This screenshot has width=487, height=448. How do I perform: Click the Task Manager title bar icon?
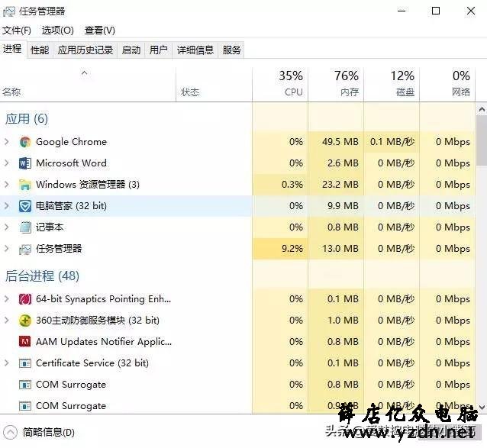point(8,11)
